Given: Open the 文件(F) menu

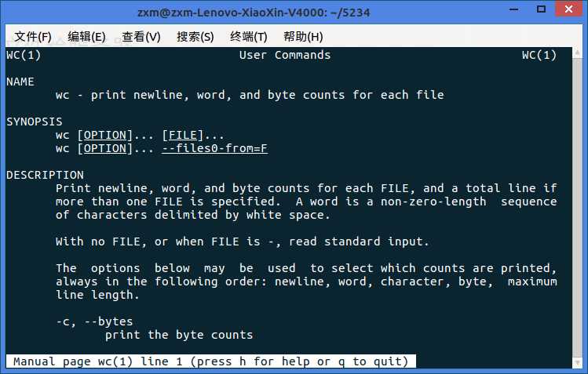Looking at the screenshot, I should (x=33, y=37).
